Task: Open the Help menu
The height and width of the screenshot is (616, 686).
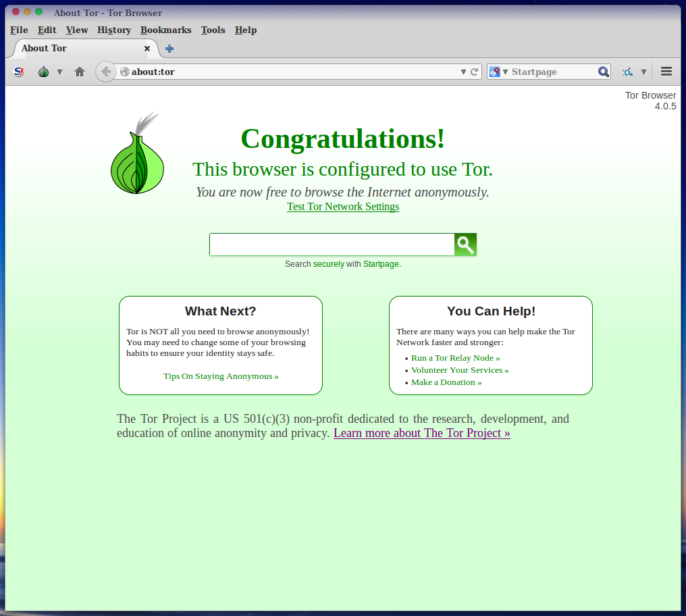Action: [x=246, y=30]
